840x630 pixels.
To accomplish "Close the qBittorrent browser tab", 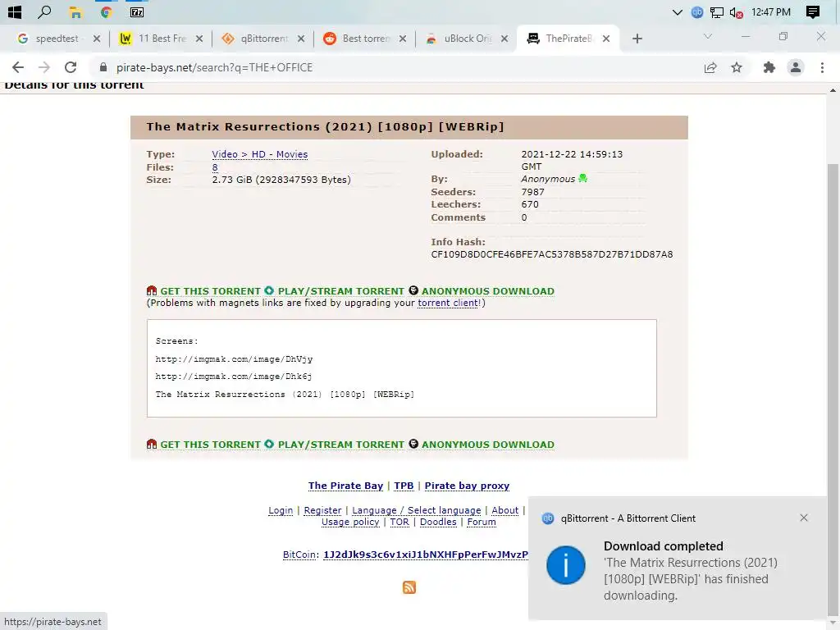I will (x=300, y=39).
